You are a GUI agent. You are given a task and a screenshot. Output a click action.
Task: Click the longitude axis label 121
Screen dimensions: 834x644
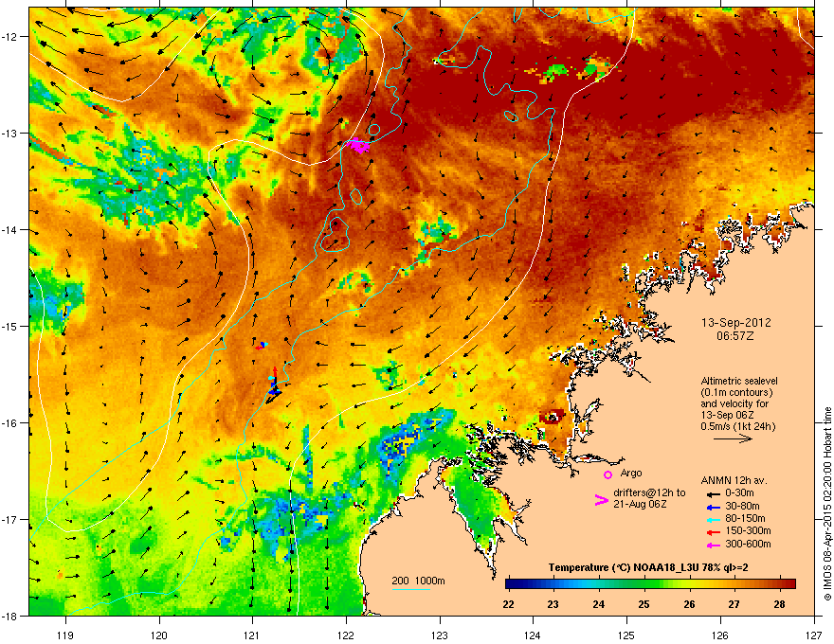[252, 635]
